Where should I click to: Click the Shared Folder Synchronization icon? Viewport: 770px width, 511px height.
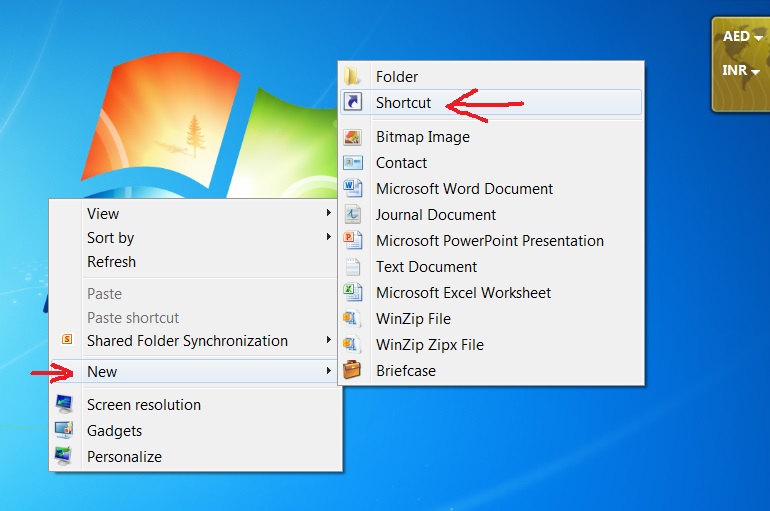(67, 339)
